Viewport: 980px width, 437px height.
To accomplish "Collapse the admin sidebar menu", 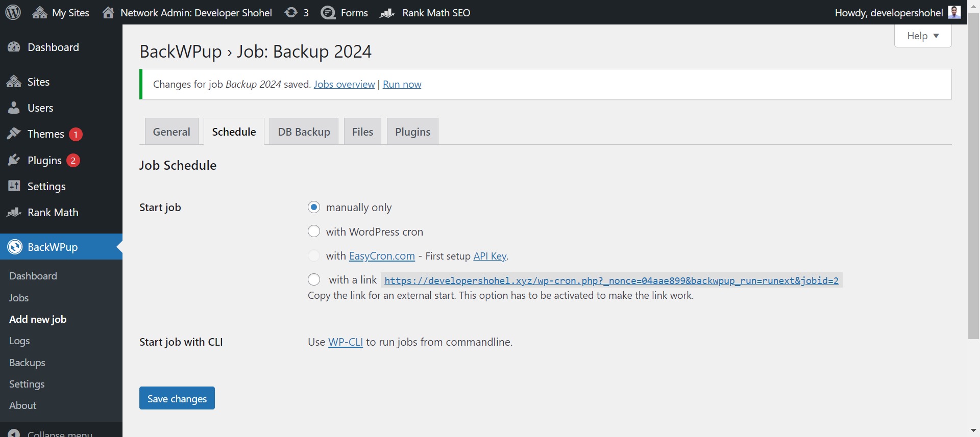I will 51,432.
